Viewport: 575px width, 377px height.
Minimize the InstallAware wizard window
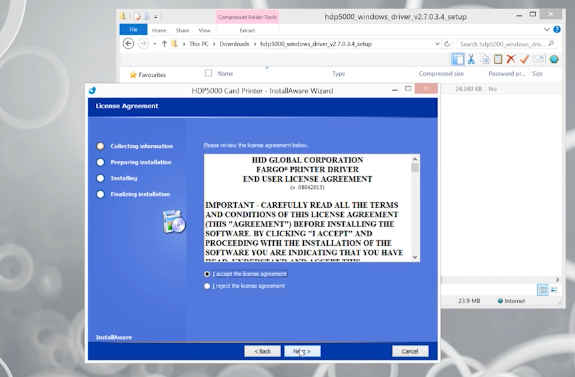pos(395,89)
